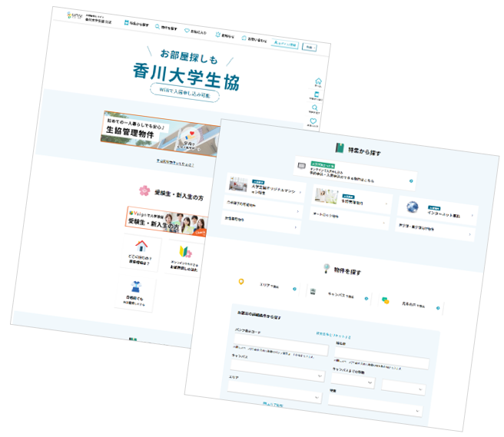Open the online application card with monitor icon
The image size is (504, 437).
click(x=356, y=173)
